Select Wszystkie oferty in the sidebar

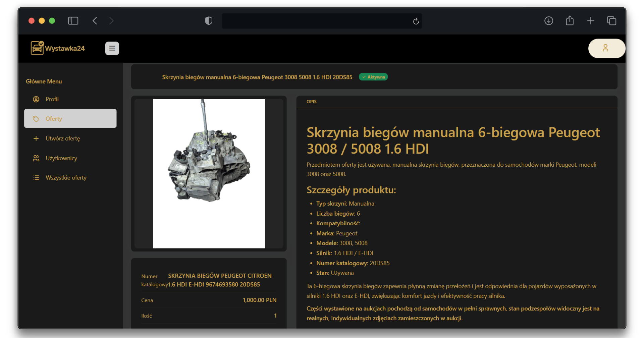(x=66, y=177)
